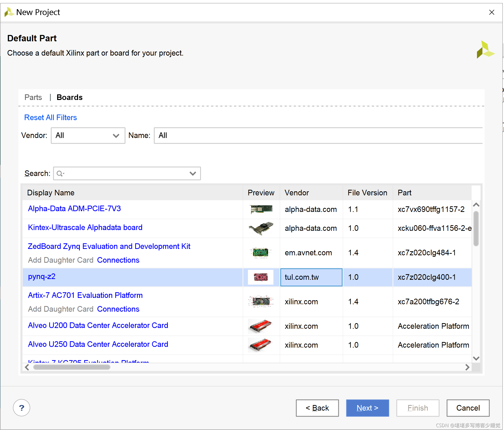
Task: Select the Boards tab
Action: (69, 97)
